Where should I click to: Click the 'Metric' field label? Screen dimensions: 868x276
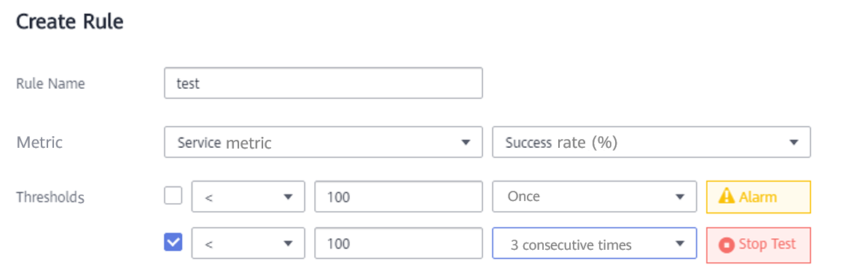coord(39,143)
